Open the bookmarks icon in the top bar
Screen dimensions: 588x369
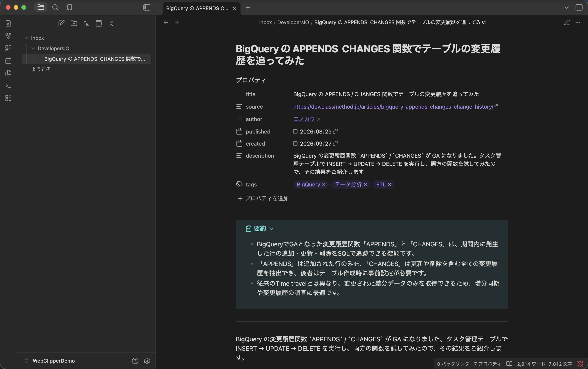pos(70,7)
